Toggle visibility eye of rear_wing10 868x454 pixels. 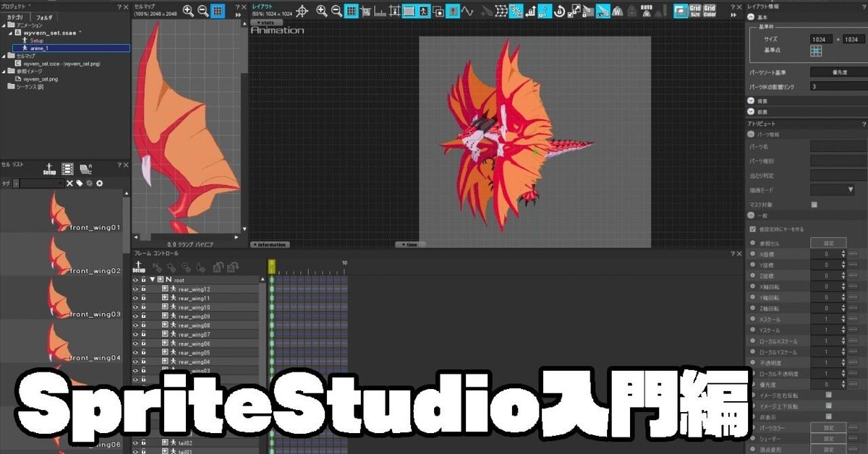click(x=135, y=307)
